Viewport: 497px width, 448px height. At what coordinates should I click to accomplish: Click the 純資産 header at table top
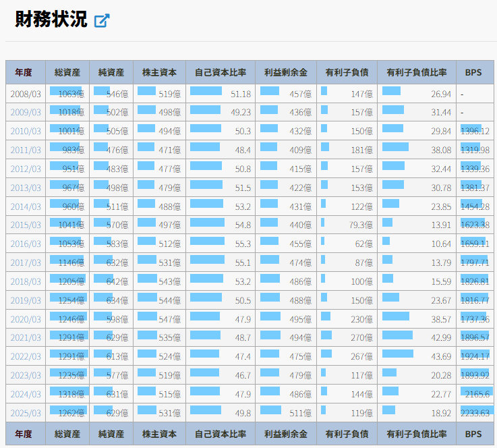coord(111,72)
